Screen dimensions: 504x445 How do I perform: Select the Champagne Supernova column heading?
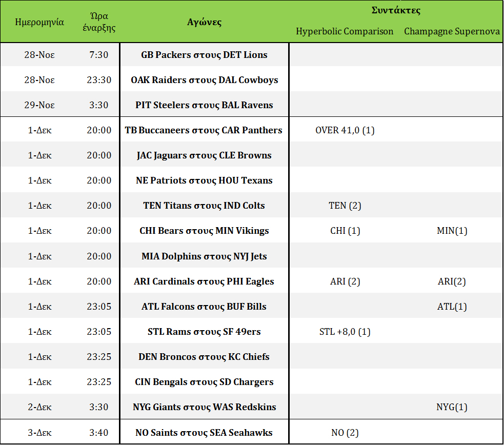pyautogui.click(x=452, y=31)
